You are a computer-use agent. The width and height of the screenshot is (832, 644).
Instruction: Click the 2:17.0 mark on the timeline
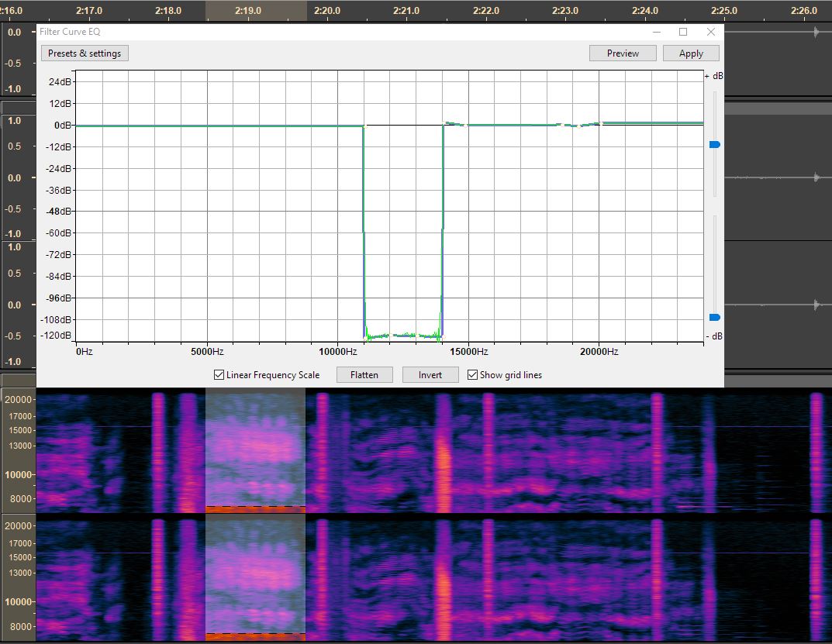pyautogui.click(x=90, y=11)
